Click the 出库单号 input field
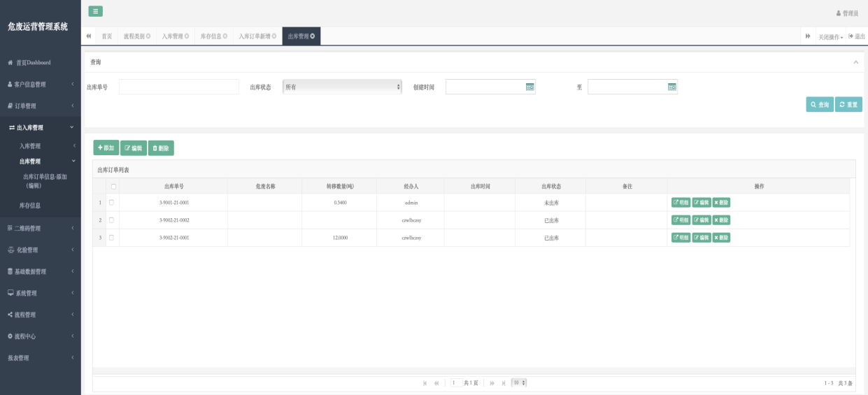The height and width of the screenshot is (395, 868). (x=178, y=87)
